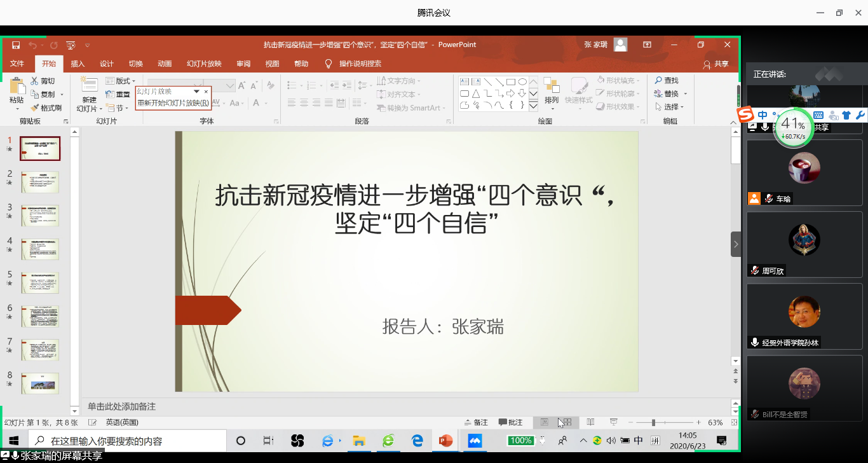Click the 英语(英国) language indicator
Image resolution: width=868 pixels, height=463 pixels.
pos(122,422)
